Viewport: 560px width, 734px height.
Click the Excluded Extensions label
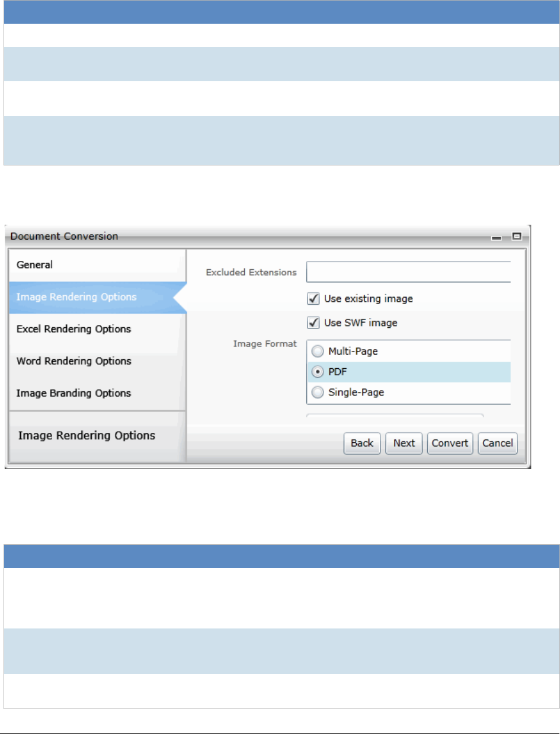tap(251, 272)
